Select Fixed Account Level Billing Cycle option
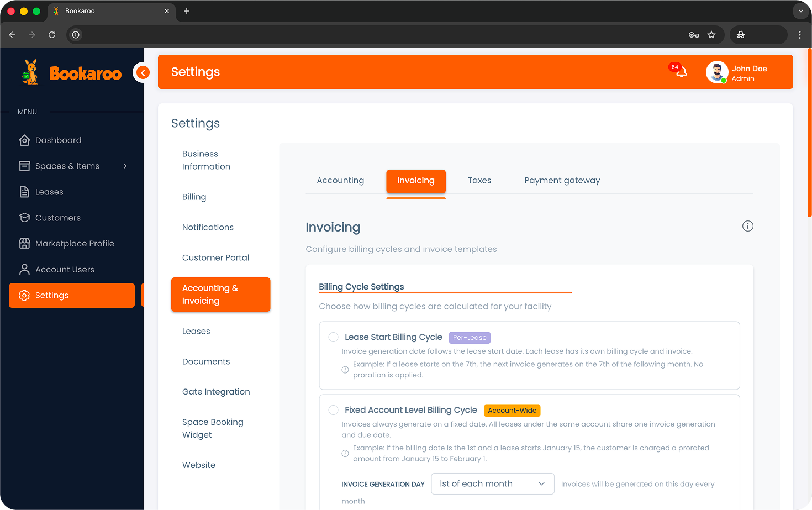The height and width of the screenshot is (510, 812). point(333,410)
